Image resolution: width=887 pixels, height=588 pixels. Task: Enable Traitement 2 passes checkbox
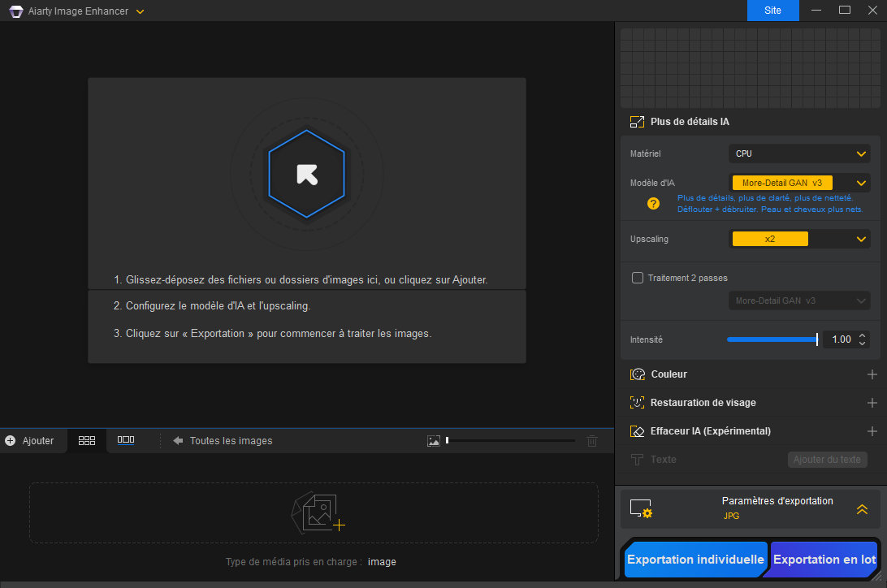click(638, 278)
